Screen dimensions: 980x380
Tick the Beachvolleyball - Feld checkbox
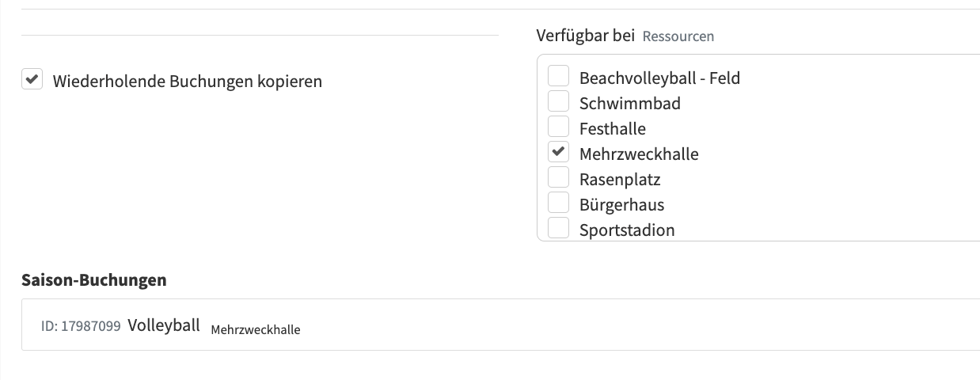coord(559,77)
